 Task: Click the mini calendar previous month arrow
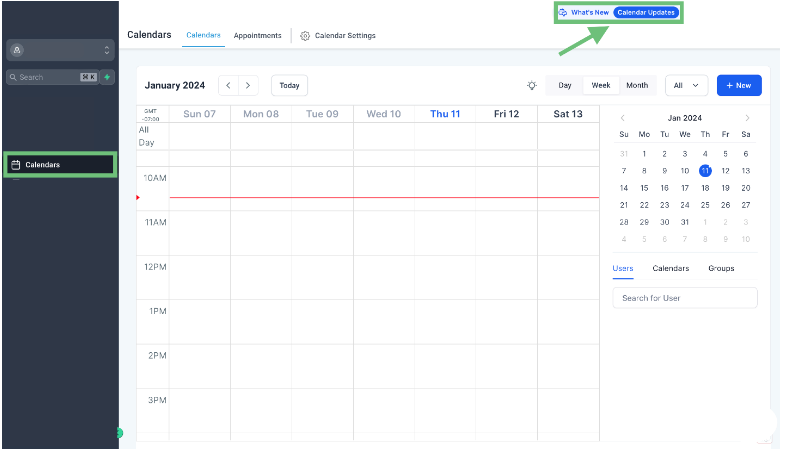(x=623, y=118)
